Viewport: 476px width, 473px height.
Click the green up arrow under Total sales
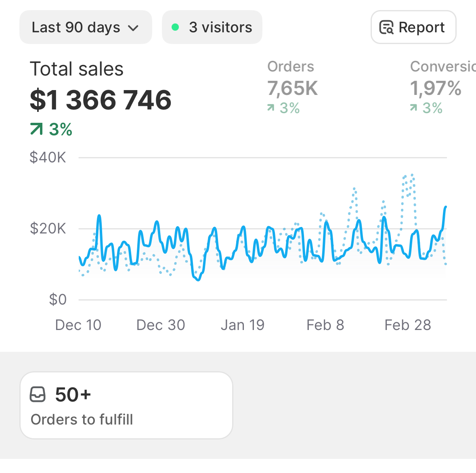[x=36, y=129]
